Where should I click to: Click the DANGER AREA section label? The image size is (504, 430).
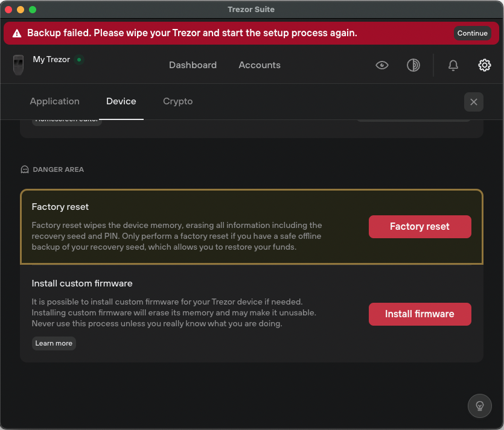tap(58, 169)
